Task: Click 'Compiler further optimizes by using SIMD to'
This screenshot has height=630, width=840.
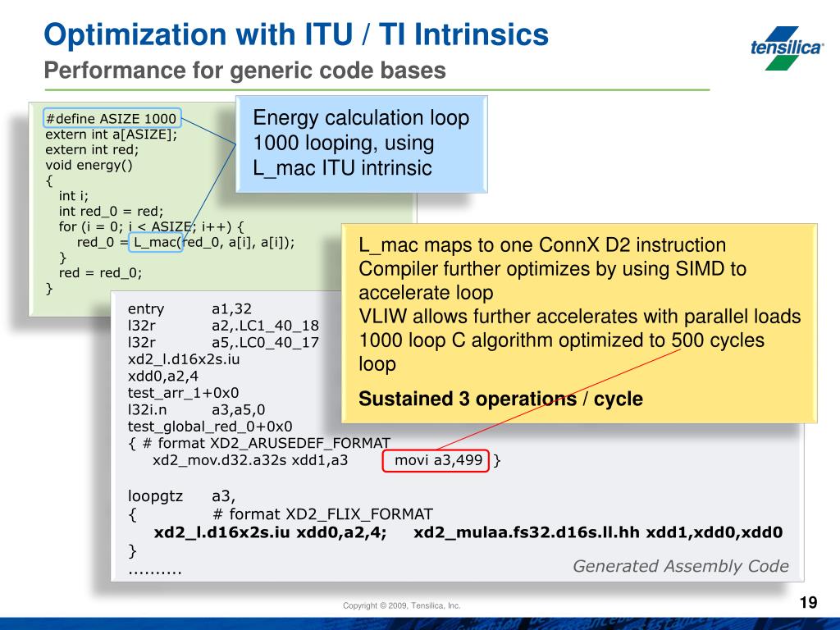Action: 552,269
